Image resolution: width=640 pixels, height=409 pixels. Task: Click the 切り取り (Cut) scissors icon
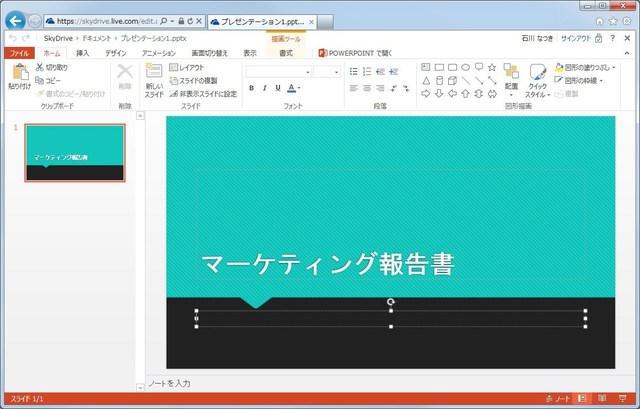(39, 67)
